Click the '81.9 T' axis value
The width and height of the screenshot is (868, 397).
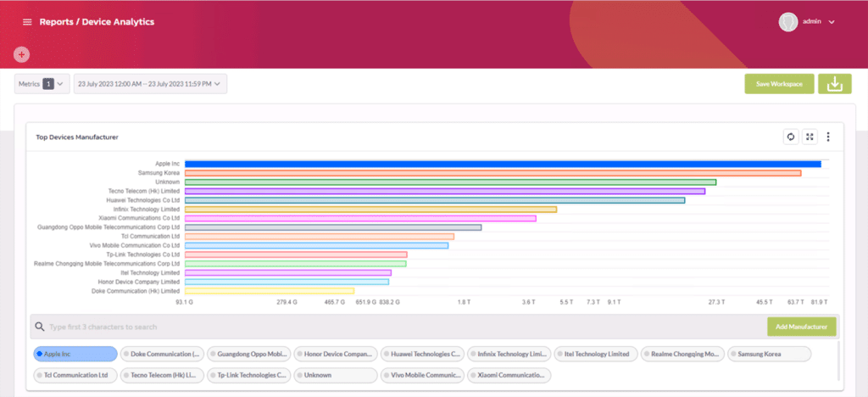click(x=820, y=302)
